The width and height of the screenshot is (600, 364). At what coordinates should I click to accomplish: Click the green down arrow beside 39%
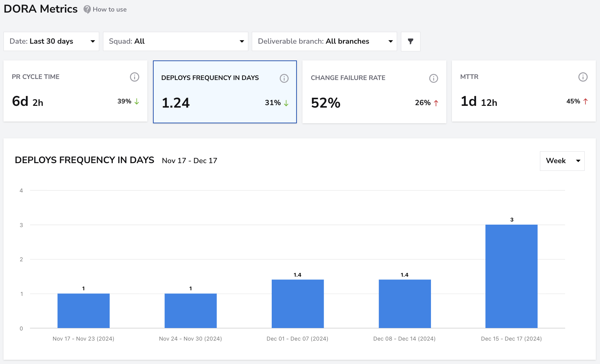click(x=137, y=101)
